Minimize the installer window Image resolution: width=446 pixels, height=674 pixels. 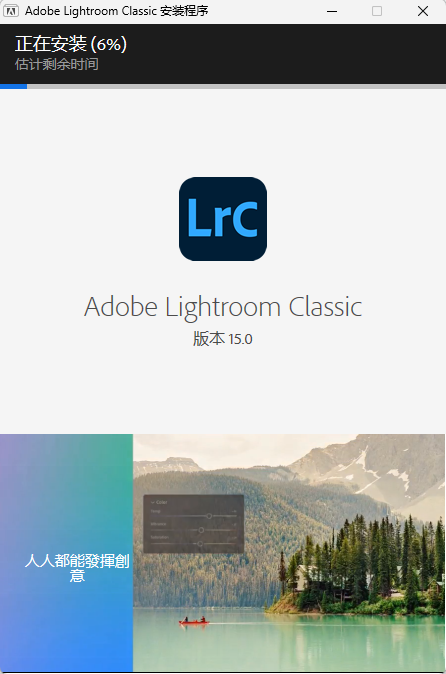pyautogui.click(x=332, y=11)
